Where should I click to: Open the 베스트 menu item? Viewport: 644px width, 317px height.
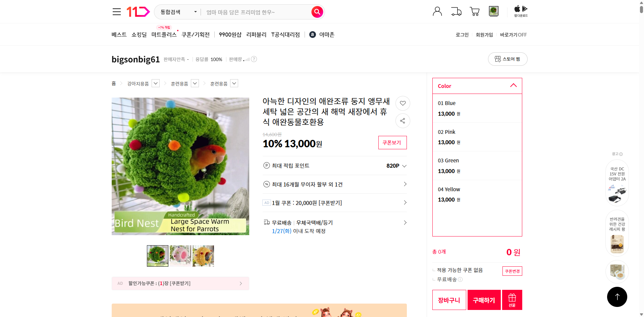(x=119, y=34)
